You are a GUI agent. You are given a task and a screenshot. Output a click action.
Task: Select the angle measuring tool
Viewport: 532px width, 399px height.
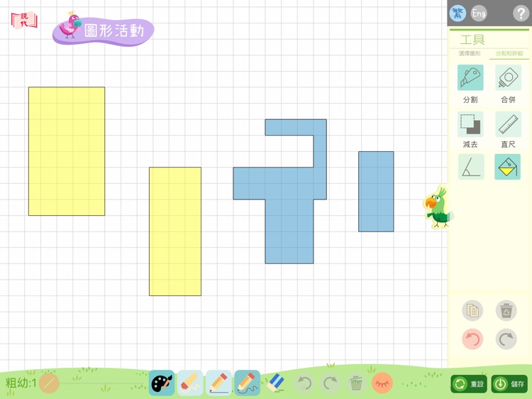[471, 167]
